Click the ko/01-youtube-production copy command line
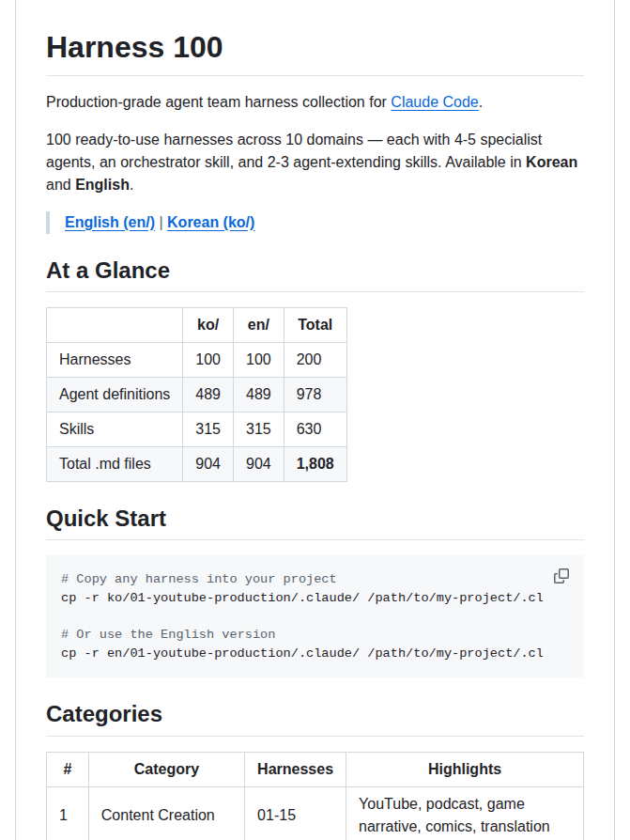This screenshot has width=630, height=840. tap(302, 598)
